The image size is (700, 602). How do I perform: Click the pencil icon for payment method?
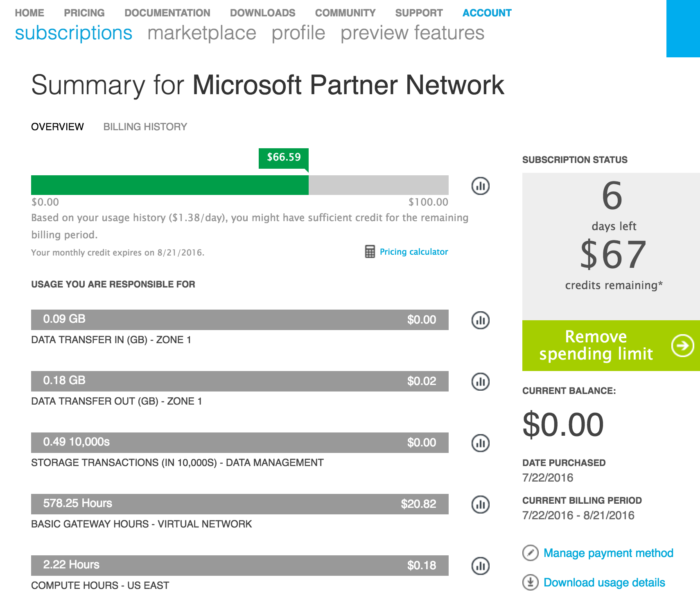530,553
